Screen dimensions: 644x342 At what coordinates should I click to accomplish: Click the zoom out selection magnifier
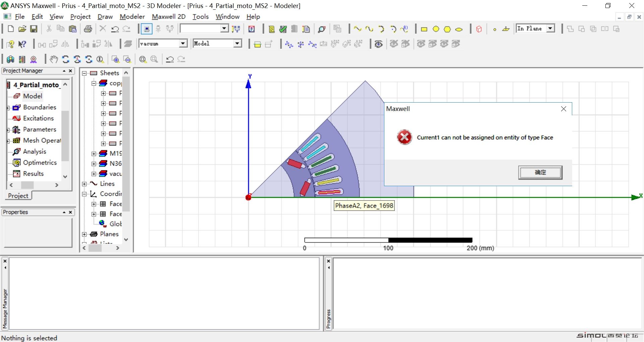(x=127, y=59)
